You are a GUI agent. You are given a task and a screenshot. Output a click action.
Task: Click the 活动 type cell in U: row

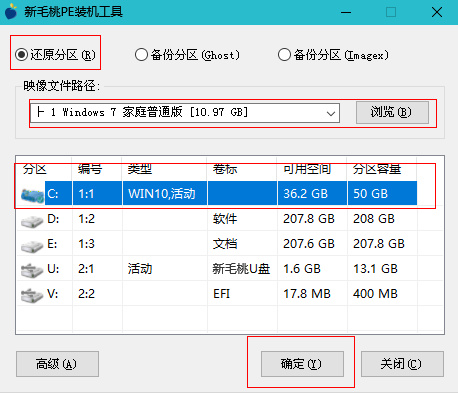click(140, 269)
